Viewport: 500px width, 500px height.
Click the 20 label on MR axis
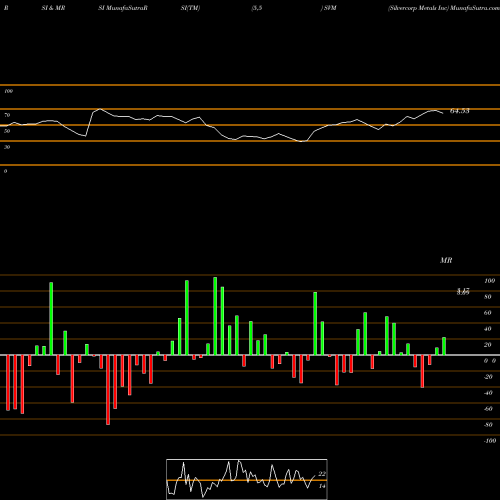point(488,345)
